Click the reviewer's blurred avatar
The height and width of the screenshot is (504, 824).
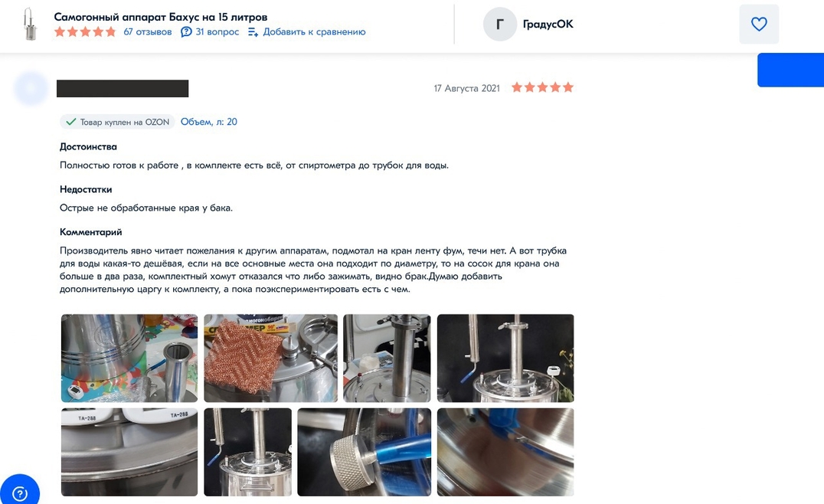[31, 88]
